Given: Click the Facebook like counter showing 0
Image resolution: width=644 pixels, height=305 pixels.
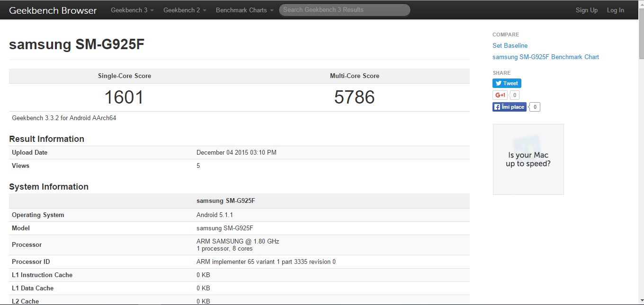Looking at the screenshot, I should 535,107.
